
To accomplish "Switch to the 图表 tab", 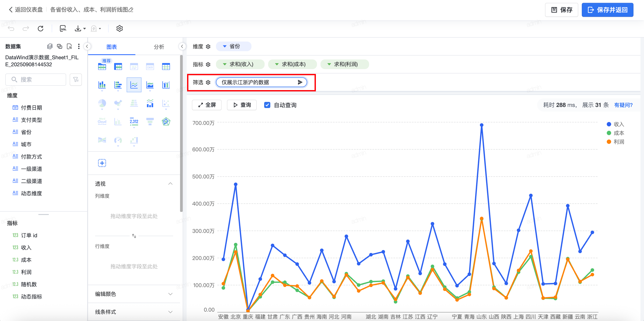I will coord(111,47).
